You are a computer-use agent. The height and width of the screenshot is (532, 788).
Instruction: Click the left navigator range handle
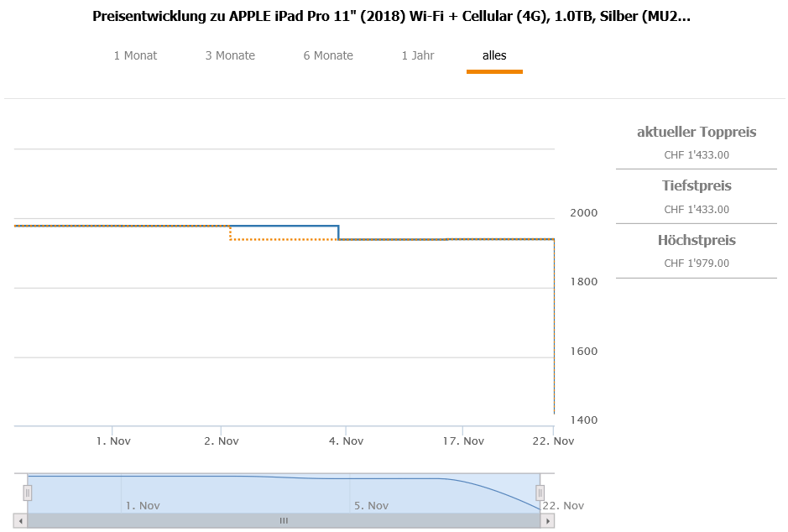[27, 493]
